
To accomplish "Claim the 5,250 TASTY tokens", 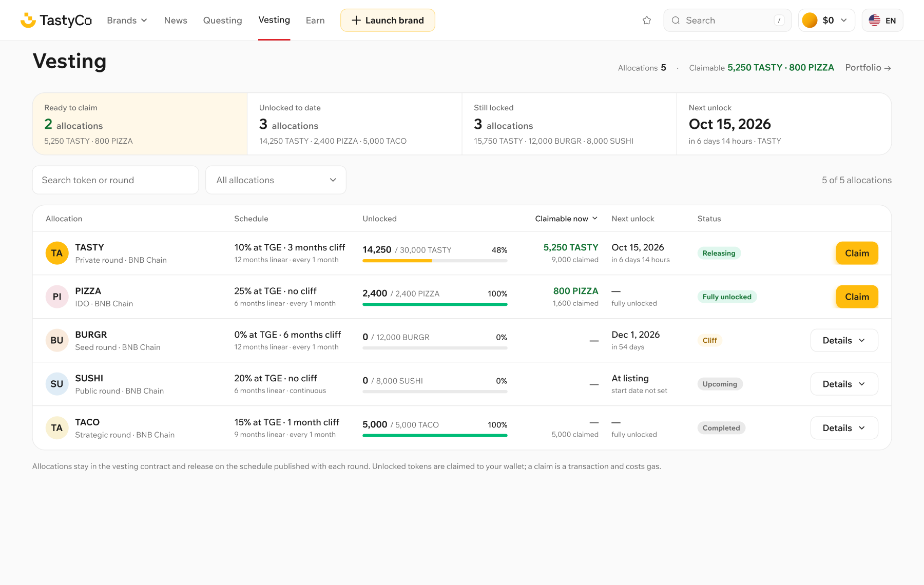I will 857,253.
